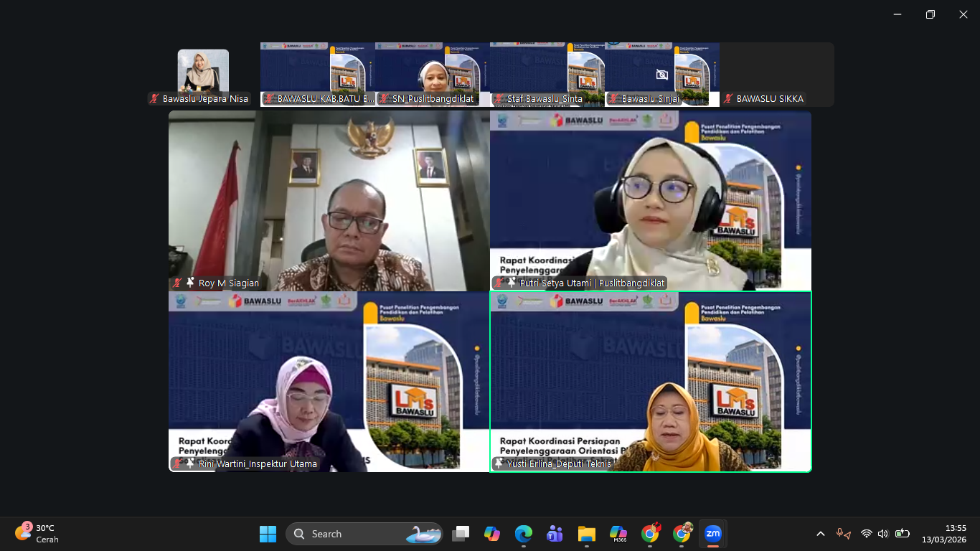This screenshot has height=551, width=980.
Task: Open the M365 Copilot app from taskbar
Action: point(618,534)
